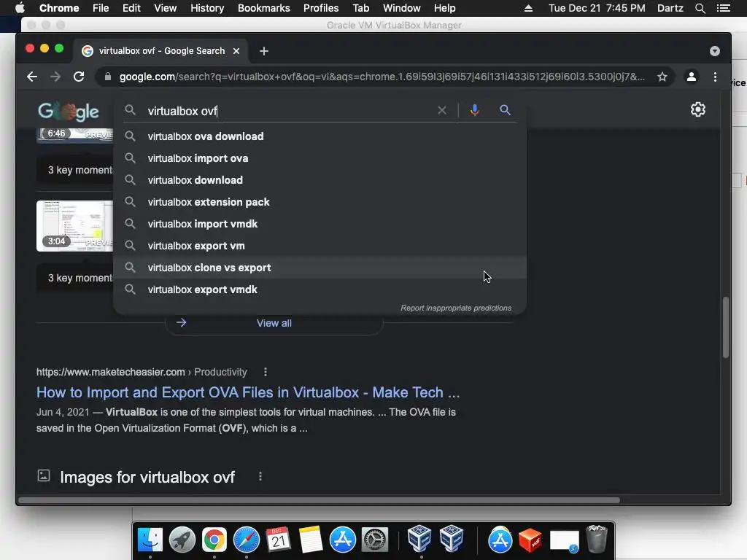Select suggestion virtualbox import ova

[320, 158]
